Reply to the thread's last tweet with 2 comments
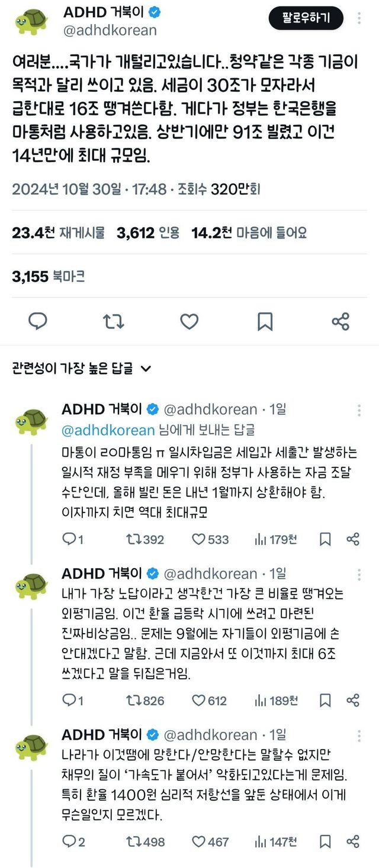The image size is (379, 868). point(73,841)
